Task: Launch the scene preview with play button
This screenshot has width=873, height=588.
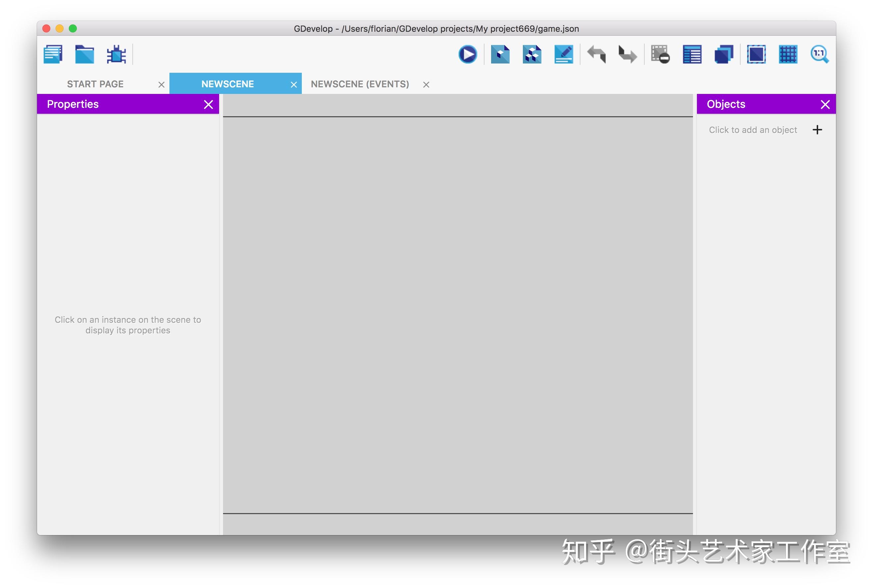Action: [468, 54]
